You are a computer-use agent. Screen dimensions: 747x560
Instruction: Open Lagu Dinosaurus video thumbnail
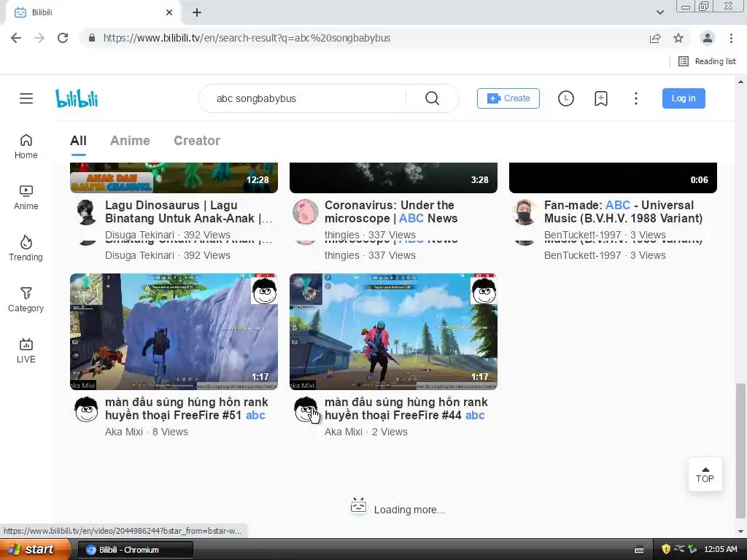[x=174, y=178]
